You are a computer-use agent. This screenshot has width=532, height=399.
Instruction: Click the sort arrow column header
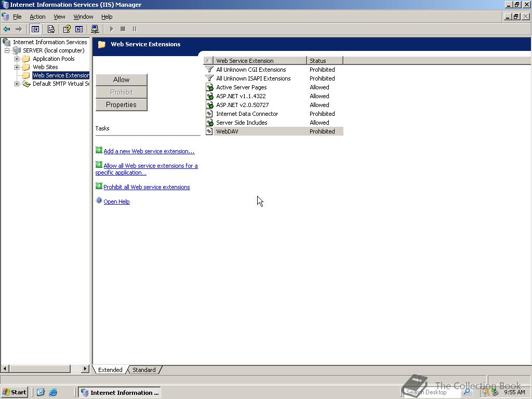tap(208, 61)
